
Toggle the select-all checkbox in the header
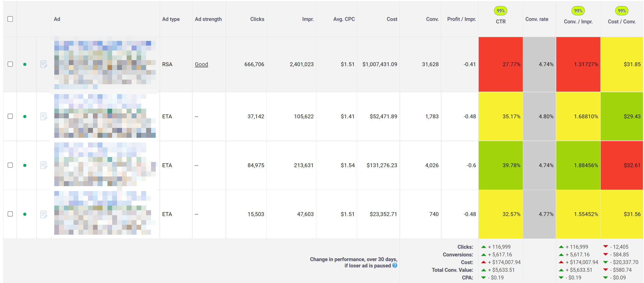pyautogui.click(x=10, y=19)
